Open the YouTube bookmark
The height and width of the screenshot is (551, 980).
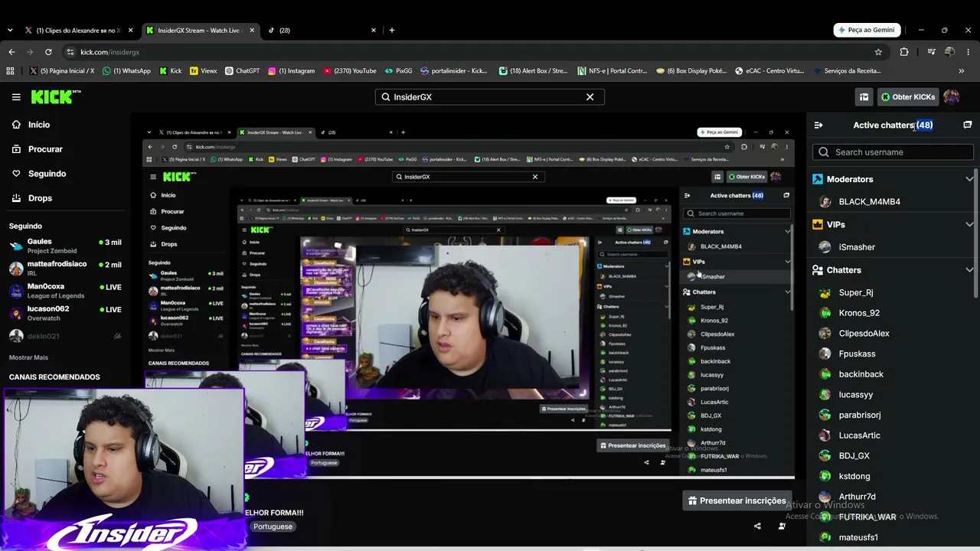(x=349, y=71)
